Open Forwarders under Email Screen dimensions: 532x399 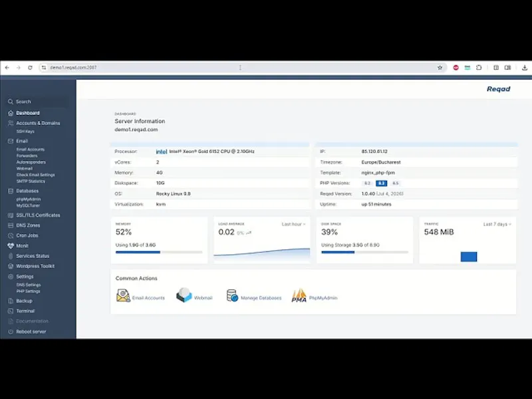tap(27, 156)
